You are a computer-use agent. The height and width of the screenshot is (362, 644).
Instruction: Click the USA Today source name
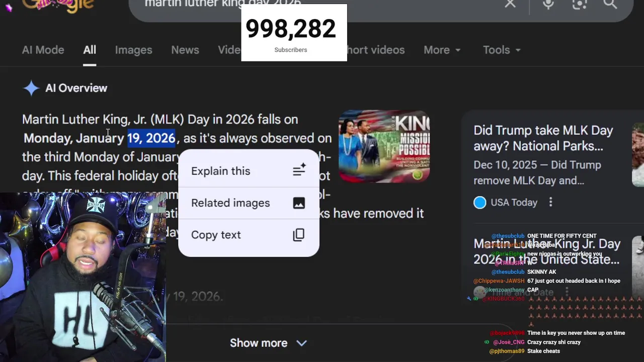[514, 202]
